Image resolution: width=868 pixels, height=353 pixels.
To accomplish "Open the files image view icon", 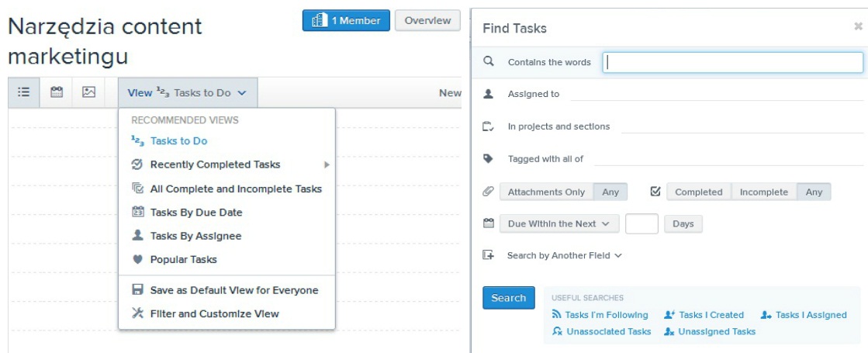I will click(88, 92).
